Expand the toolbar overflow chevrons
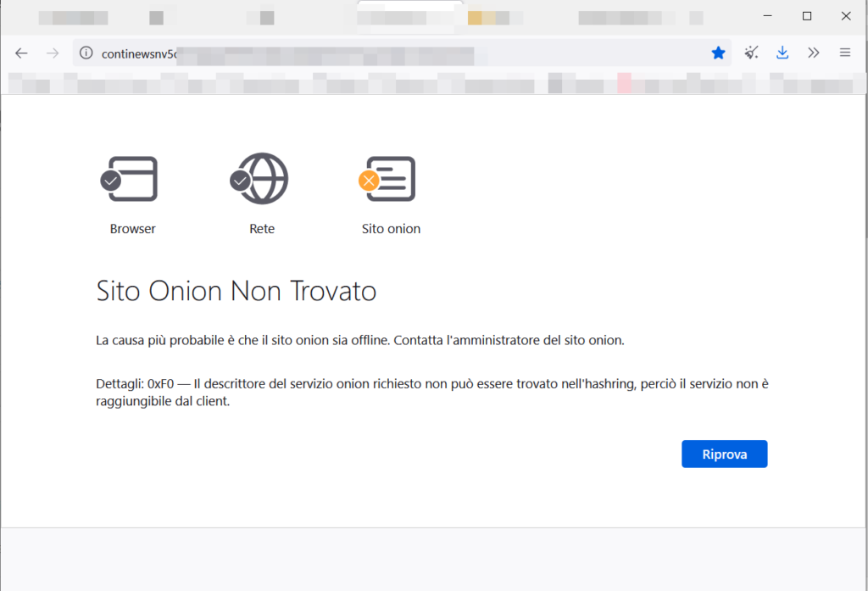The width and height of the screenshot is (868, 591). click(x=814, y=53)
